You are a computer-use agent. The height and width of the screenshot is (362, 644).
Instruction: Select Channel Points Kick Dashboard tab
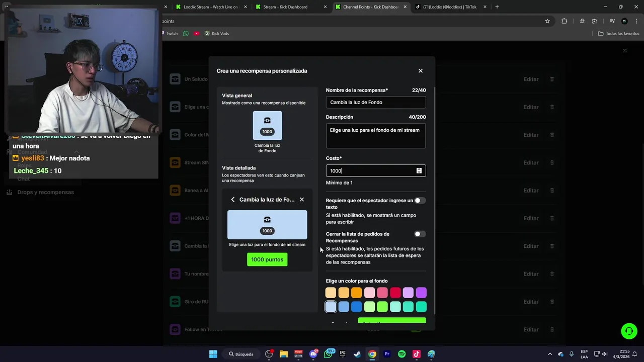click(370, 7)
